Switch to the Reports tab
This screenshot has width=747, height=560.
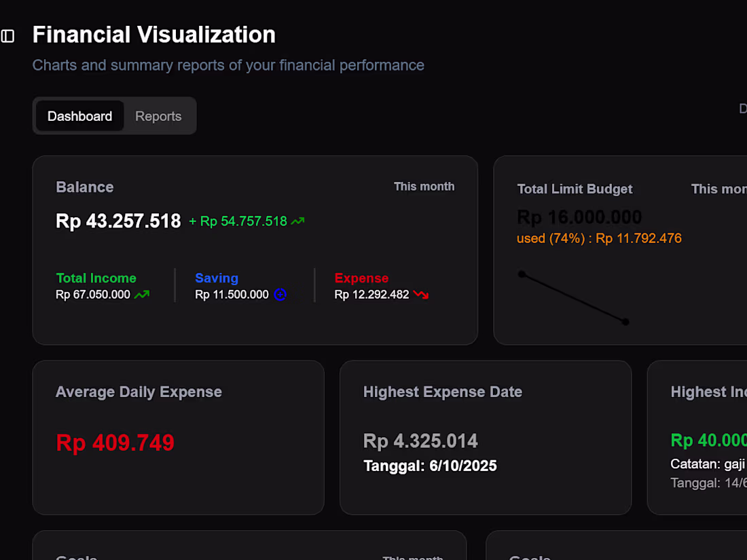[x=158, y=116]
